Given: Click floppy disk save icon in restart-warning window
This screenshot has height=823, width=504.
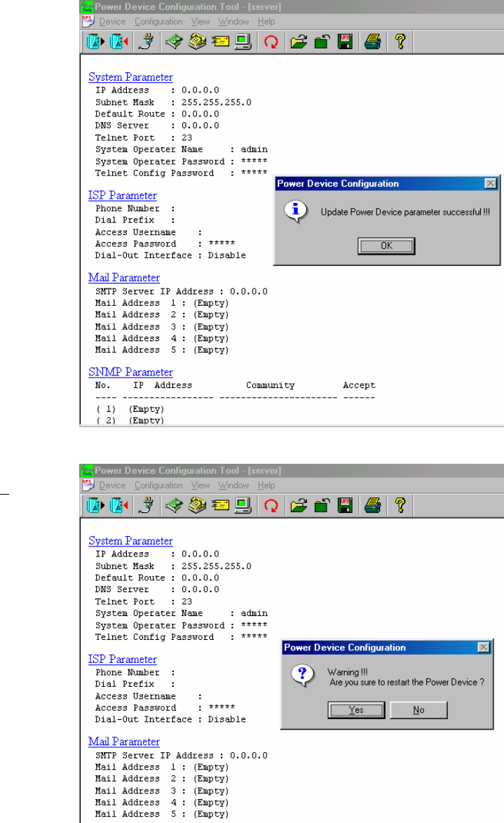Looking at the screenshot, I should 345,505.
